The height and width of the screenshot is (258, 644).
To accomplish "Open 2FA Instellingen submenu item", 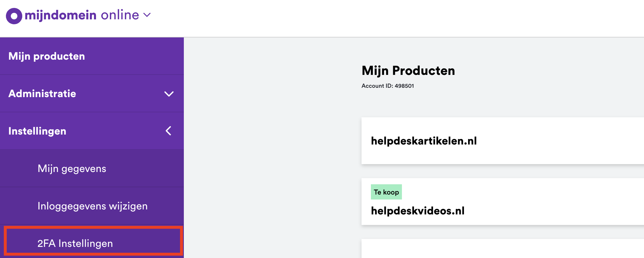I will point(75,243).
